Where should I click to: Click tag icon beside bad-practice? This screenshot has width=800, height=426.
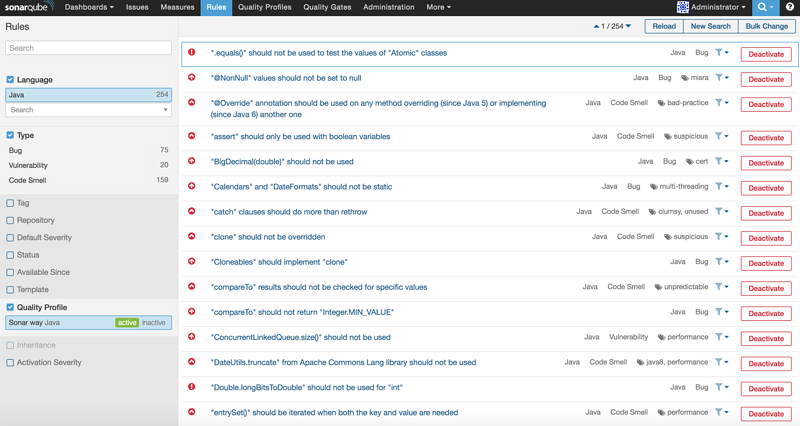[661, 103]
